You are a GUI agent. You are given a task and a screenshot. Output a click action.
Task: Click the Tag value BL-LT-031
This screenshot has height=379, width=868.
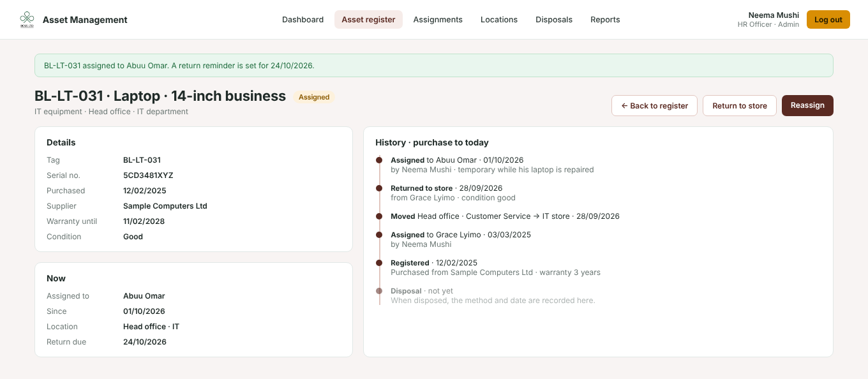[142, 160]
